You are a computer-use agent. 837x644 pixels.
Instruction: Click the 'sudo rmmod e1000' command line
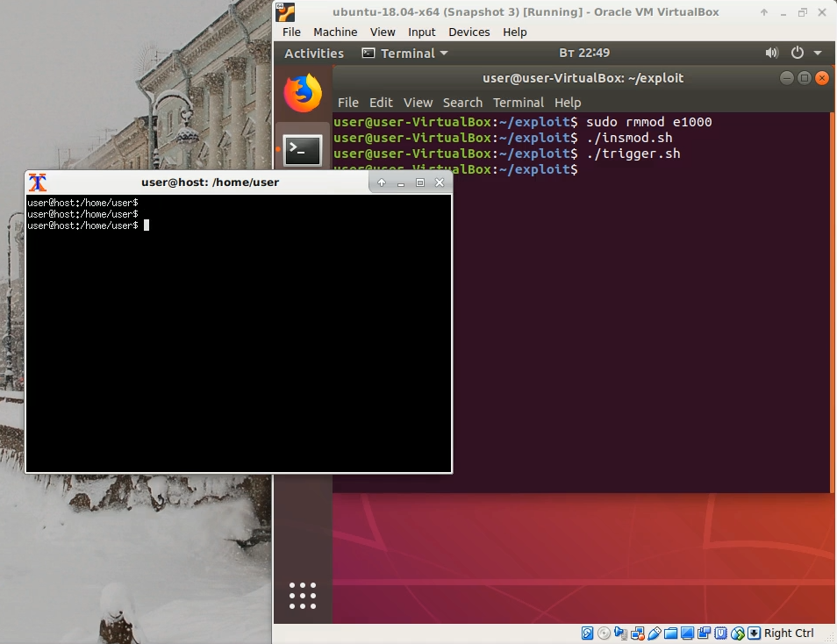(x=648, y=122)
